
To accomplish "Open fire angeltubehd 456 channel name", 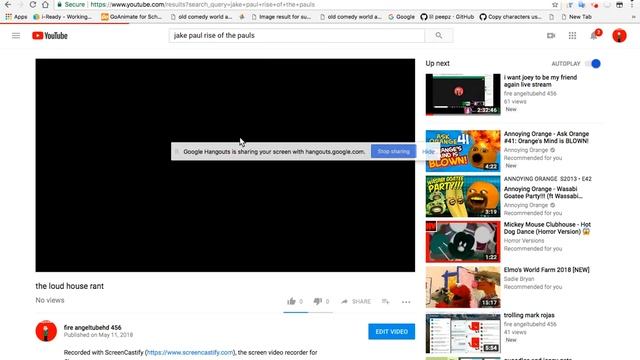I will pyautogui.click(x=93, y=327).
